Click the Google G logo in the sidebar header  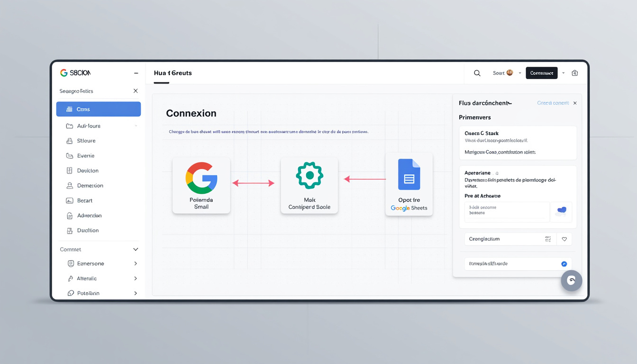pyautogui.click(x=64, y=73)
